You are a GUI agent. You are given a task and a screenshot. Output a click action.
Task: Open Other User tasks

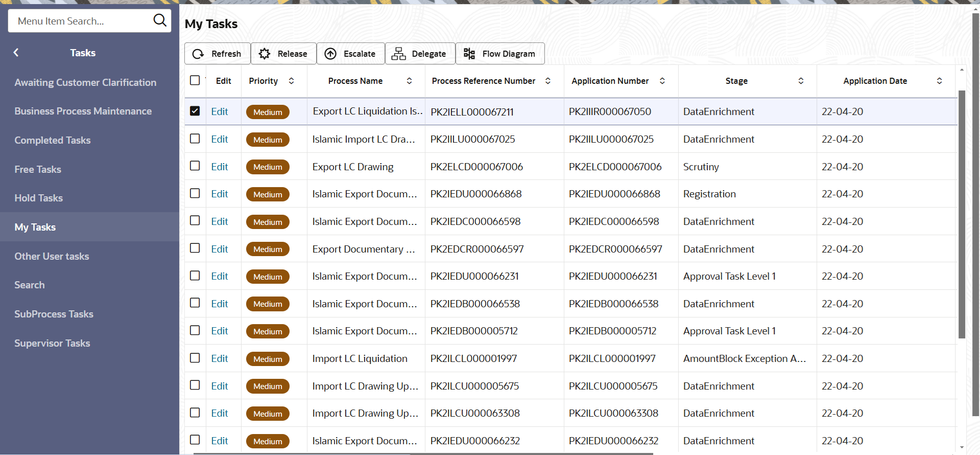[x=52, y=256]
